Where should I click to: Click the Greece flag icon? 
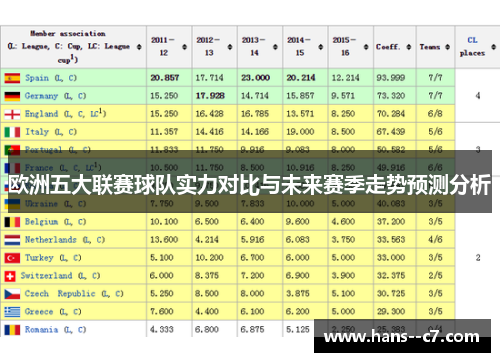click(x=12, y=312)
